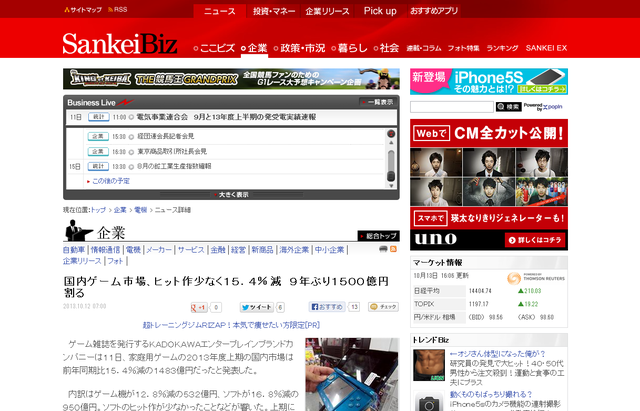Click the 一覧表示 button in Business Live
Screen dimensions: 640x411
coord(377,102)
